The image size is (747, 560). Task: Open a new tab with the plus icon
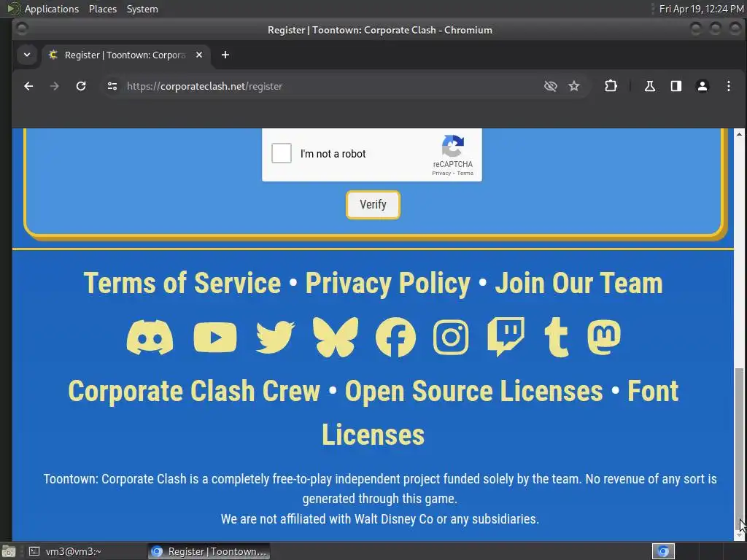click(x=225, y=55)
